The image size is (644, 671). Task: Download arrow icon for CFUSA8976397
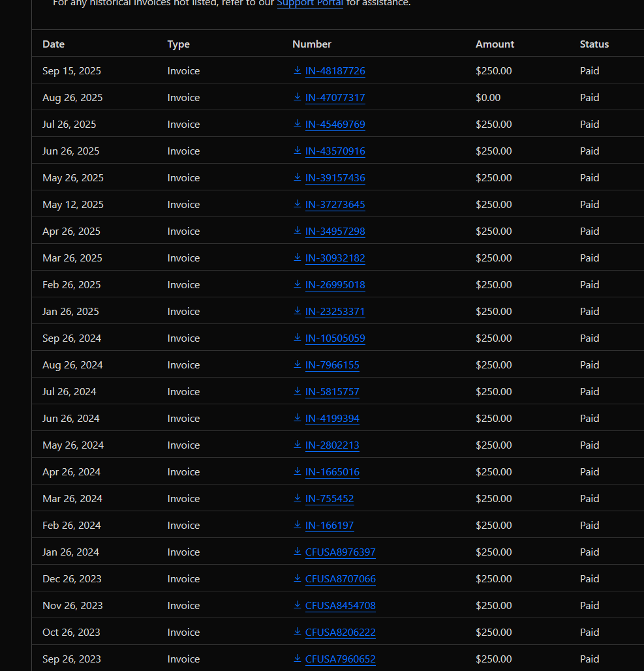pos(297,552)
